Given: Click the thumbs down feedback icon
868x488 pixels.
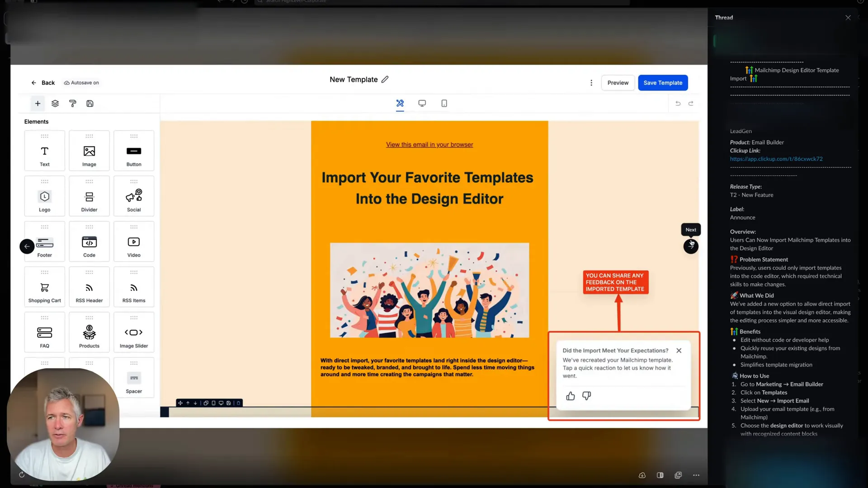Looking at the screenshot, I should [x=586, y=396].
